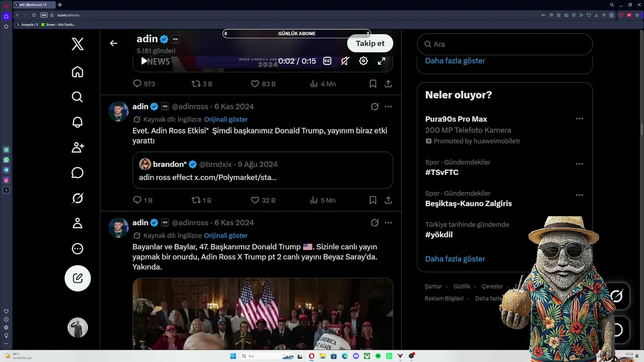The height and width of the screenshot is (362, 644).
Task: Like the post with 83 B likes
Action: (x=263, y=84)
